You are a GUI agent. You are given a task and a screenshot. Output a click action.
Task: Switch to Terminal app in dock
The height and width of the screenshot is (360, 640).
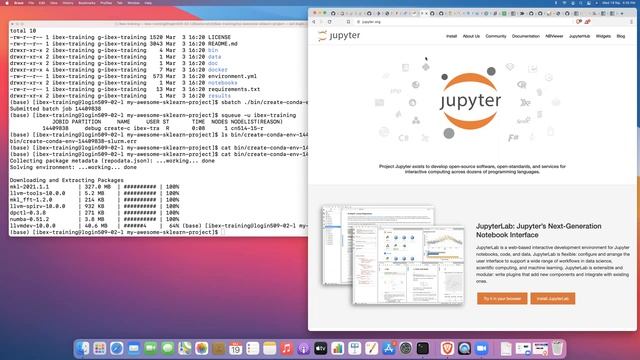pos(422,349)
